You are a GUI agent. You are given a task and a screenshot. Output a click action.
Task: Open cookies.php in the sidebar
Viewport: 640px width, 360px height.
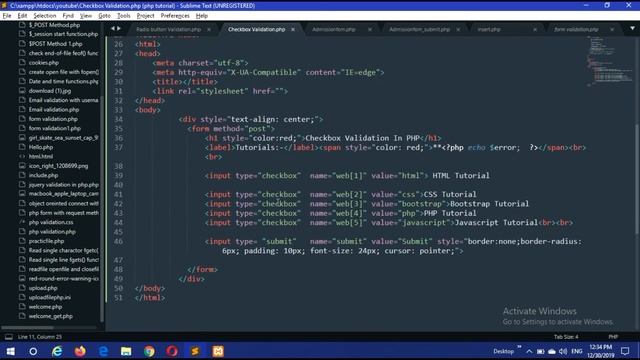[44, 62]
